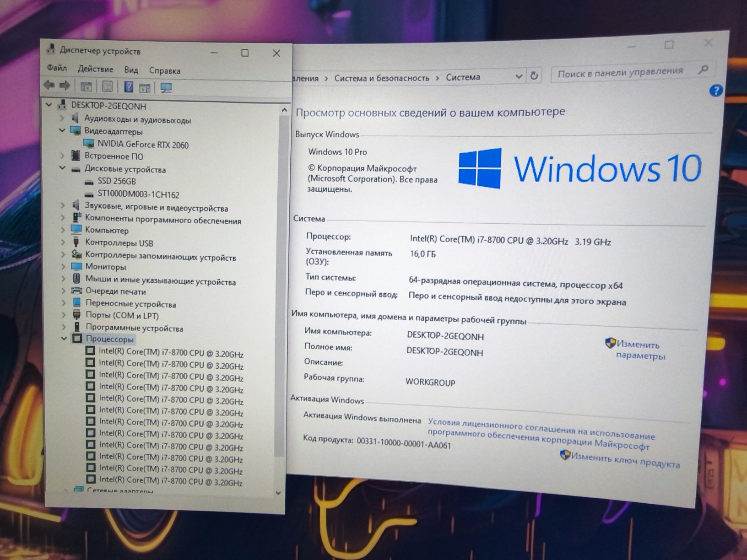Expand Звуковые, игровые и видеоустройства
The image size is (747, 560).
63,205
